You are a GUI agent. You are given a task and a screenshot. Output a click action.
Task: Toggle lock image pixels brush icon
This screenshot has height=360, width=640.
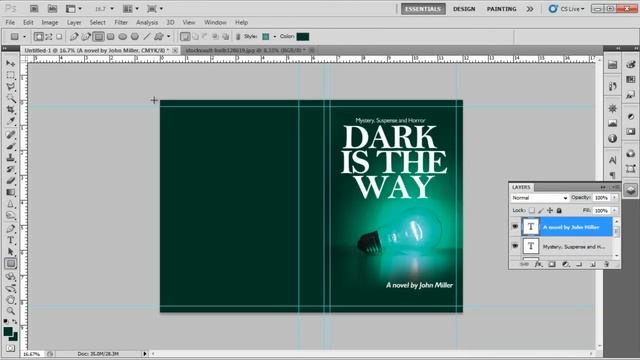coord(540,211)
